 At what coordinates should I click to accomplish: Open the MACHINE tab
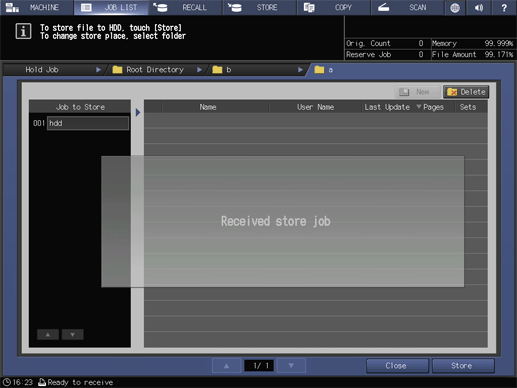pos(37,7)
